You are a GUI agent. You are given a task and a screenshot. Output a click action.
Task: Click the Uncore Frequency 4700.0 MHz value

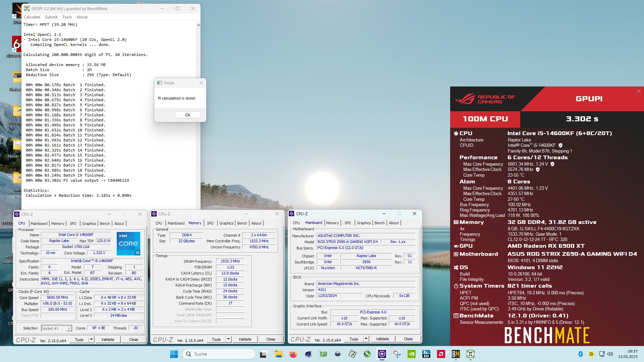point(259,247)
